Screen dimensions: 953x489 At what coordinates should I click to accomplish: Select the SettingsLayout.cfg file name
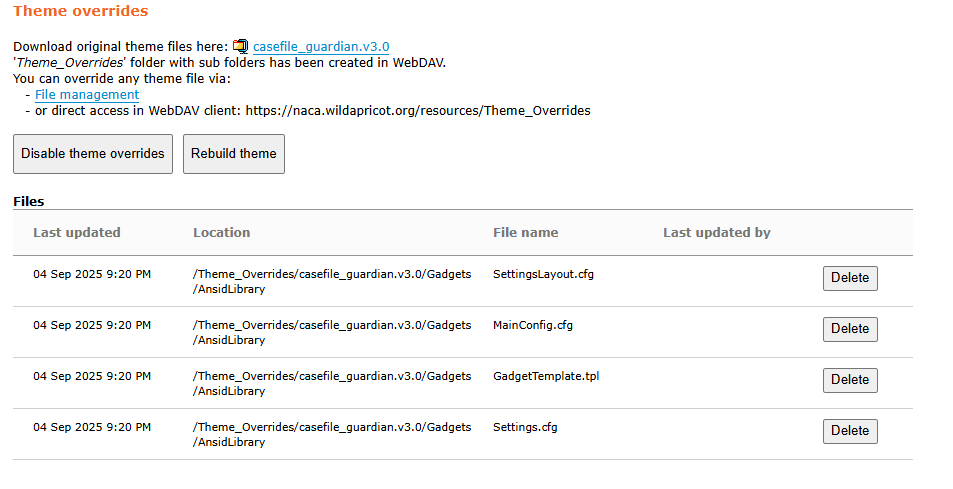tap(543, 274)
